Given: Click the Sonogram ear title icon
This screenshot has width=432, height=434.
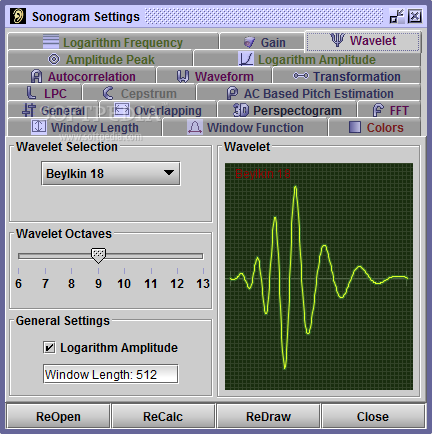Looking at the screenshot, I should [18, 16].
